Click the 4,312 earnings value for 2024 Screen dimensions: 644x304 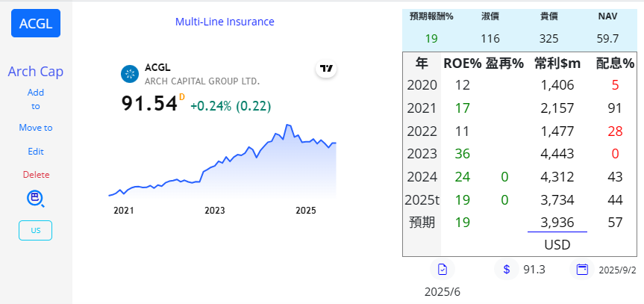click(x=557, y=177)
